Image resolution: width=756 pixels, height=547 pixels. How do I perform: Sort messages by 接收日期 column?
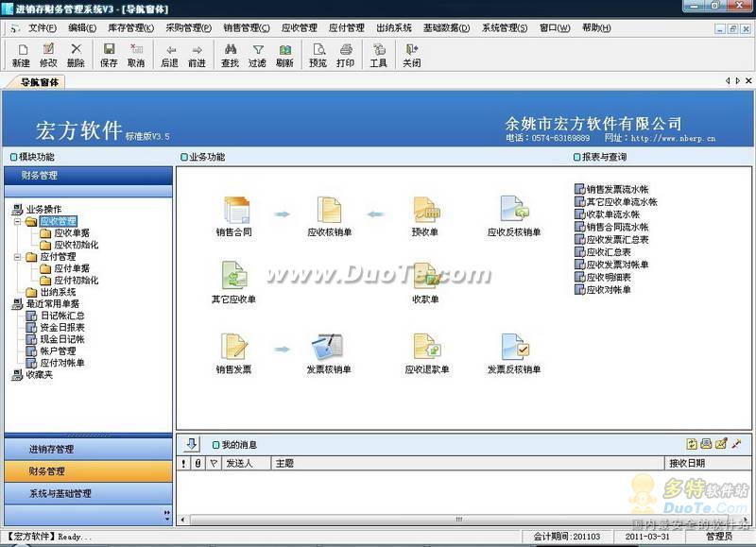click(708, 463)
